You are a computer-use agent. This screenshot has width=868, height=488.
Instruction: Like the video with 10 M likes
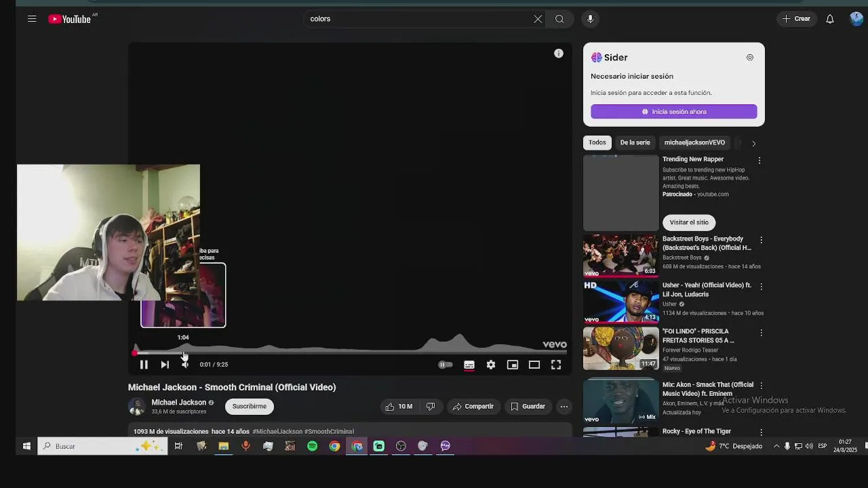399,407
